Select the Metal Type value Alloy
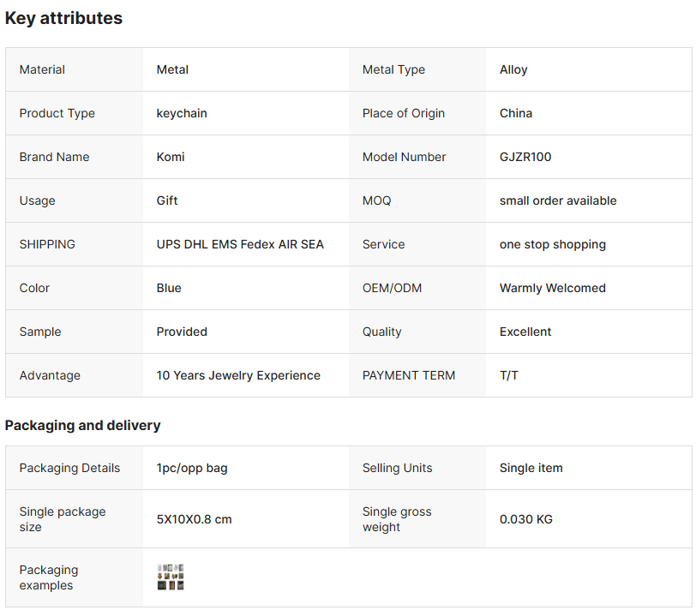Viewport: 696px width, 616px height. 513,69
